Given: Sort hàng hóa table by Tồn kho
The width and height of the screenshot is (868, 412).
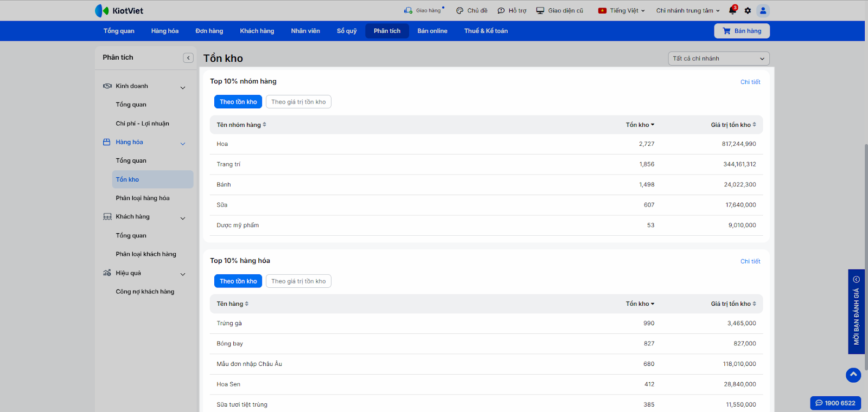Looking at the screenshot, I should click(x=640, y=304).
